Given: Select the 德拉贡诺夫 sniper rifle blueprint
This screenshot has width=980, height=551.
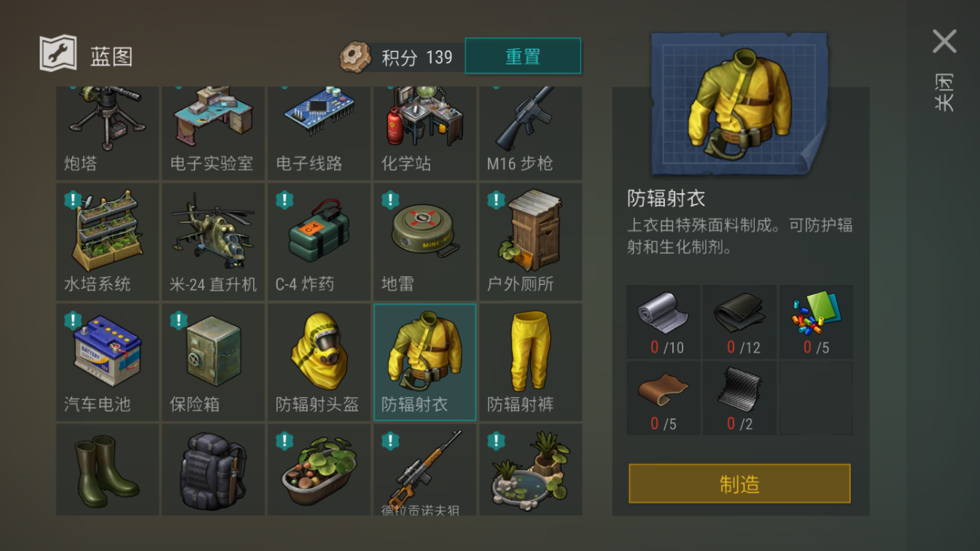Looking at the screenshot, I should point(424,469).
